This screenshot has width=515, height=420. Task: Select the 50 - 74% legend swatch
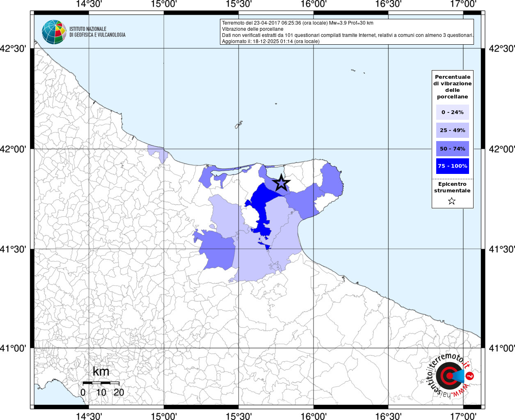point(452,148)
